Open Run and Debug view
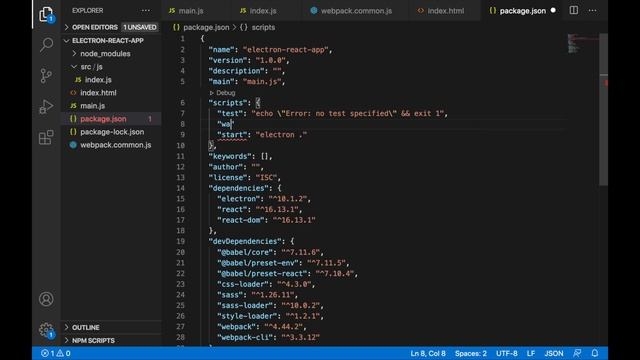The height and width of the screenshot is (360, 640). pos(46,107)
